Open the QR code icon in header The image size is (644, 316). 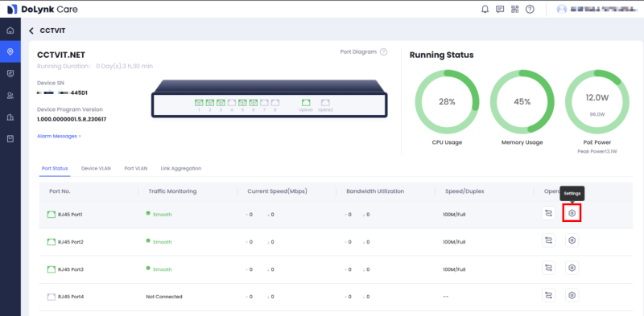click(515, 9)
